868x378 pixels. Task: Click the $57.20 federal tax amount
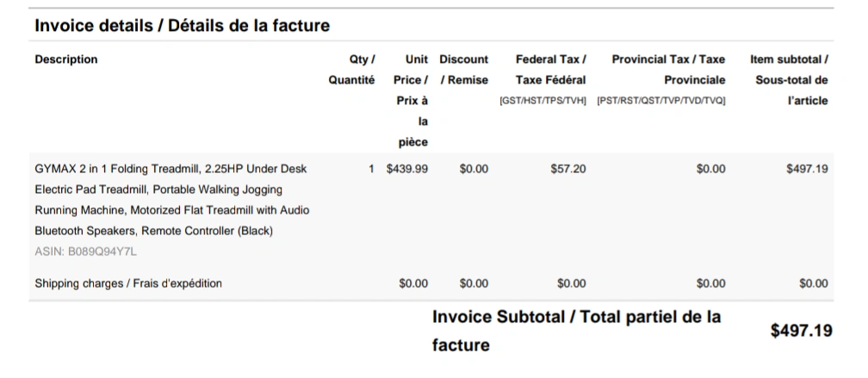click(x=568, y=169)
